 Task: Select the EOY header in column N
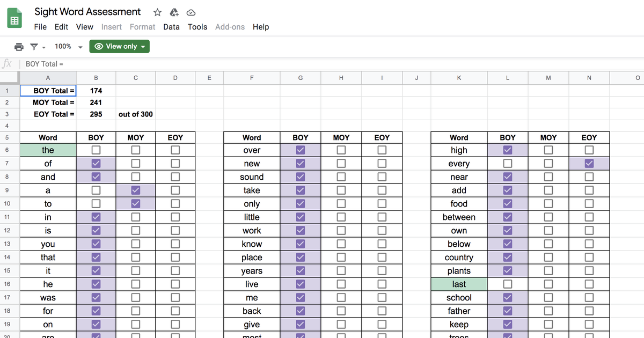tap(589, 138)
